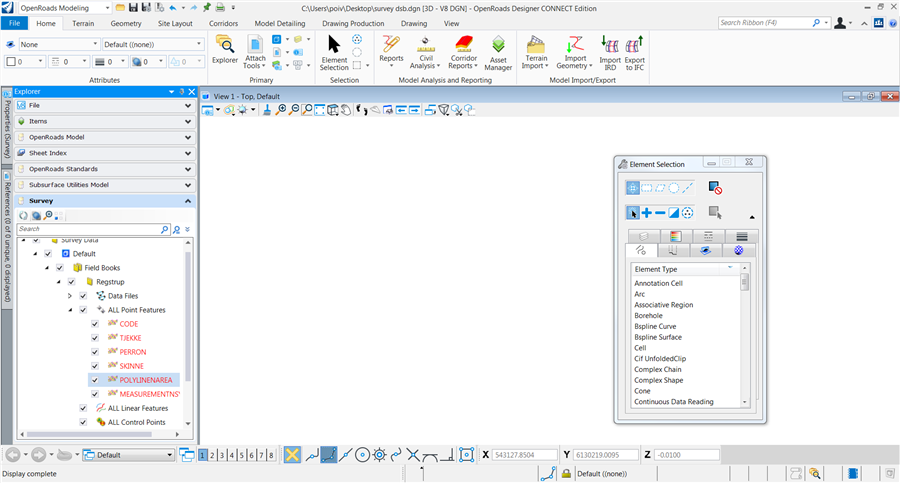
Task: Open the Asset Manager tool
Action: (498, 49)
